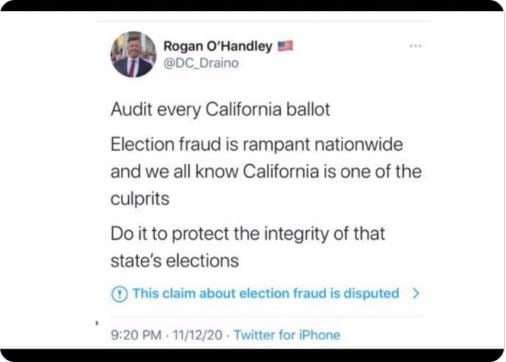
Task: Open the Twitter for iPhone source link
Action: click(x=287, y=335)
